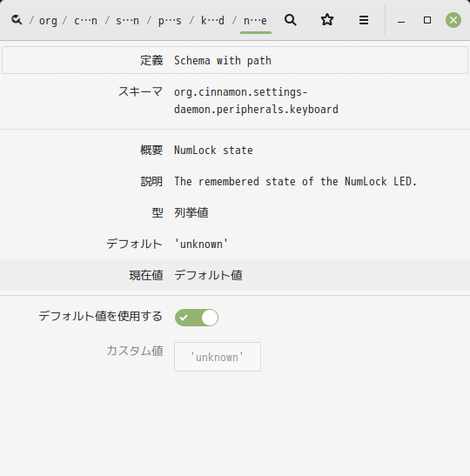Go to 'org' path segment
This screenshot has height=476, width=470.
point(48,21)
